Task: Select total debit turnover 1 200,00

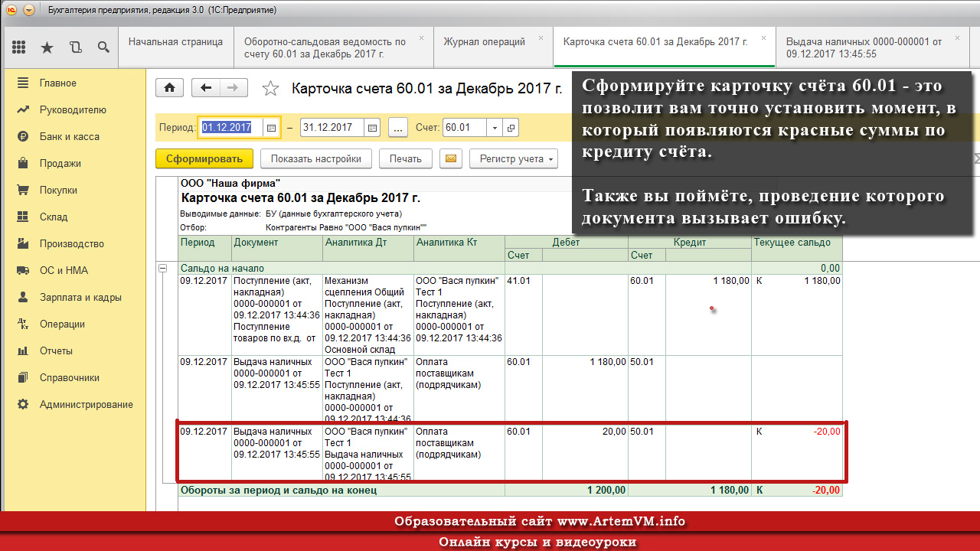Action: point(585,490)
